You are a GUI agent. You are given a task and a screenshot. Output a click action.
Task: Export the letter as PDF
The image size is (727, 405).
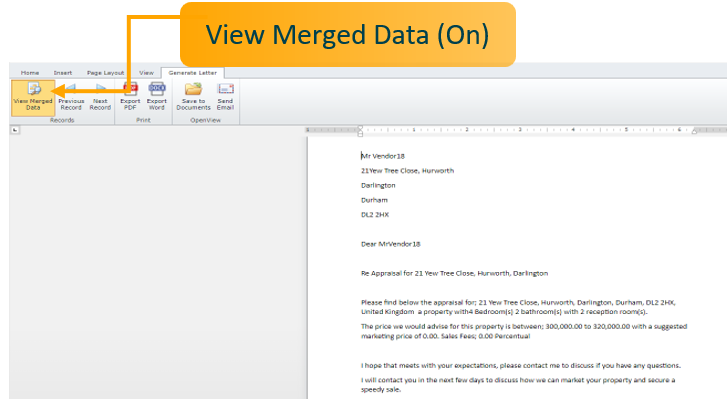[x=130, y=98]
